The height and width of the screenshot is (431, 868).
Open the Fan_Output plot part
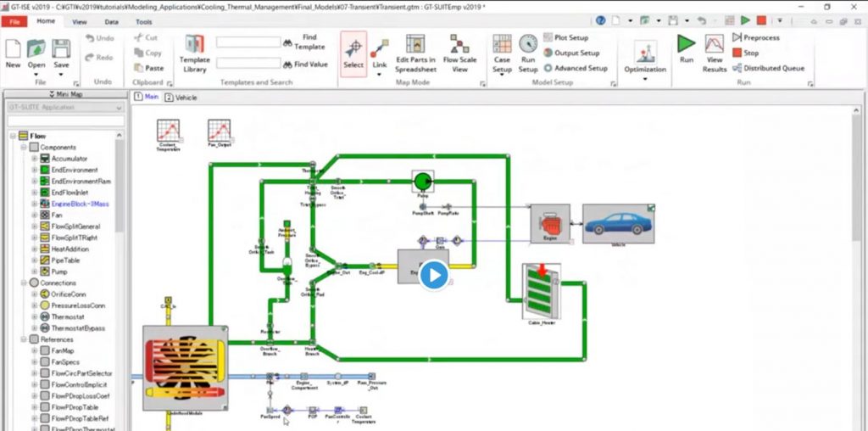(220, 131)
